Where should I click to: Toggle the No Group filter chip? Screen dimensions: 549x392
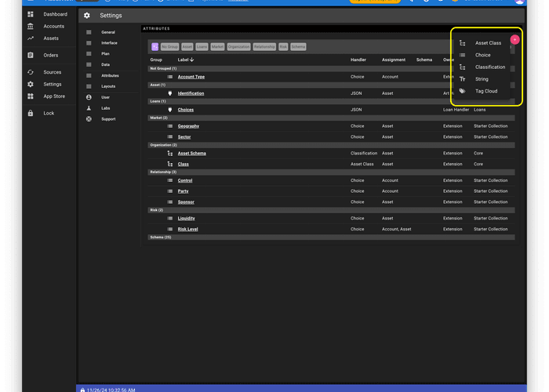(169, 47)
